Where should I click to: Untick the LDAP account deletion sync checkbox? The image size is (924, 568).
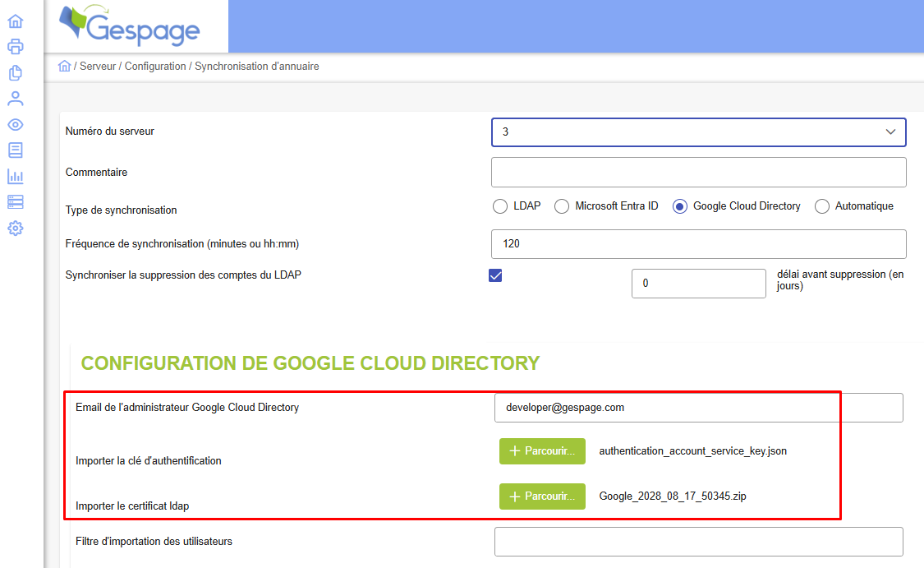tap(495, 275)
